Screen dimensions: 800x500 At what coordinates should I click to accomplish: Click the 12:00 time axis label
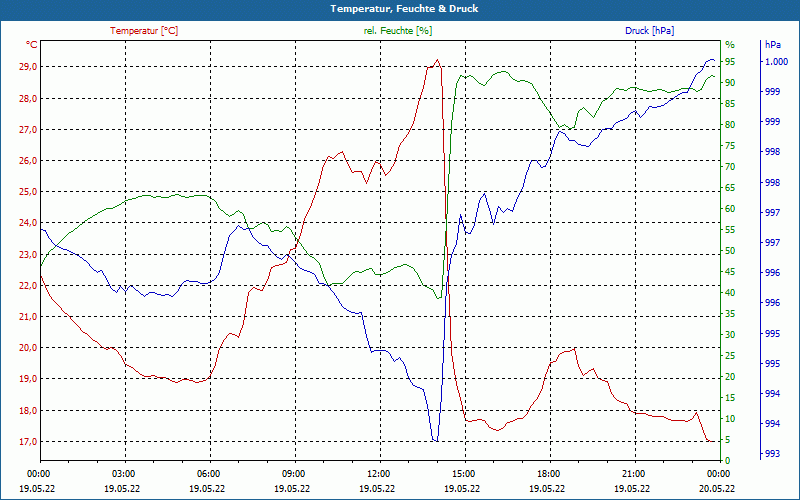point(378,474)
